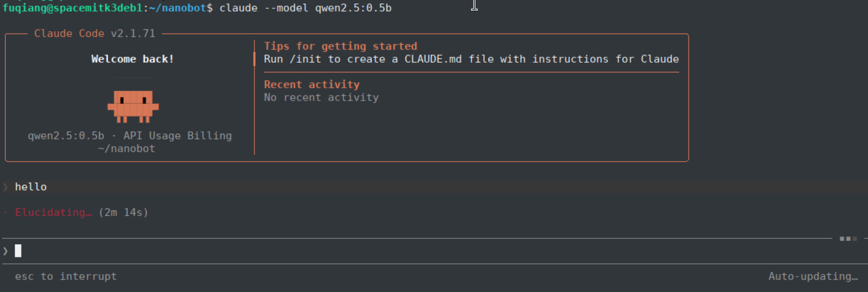Click the three-square indicator above Auto-updating
868x292 pixels.
(848, 239)
